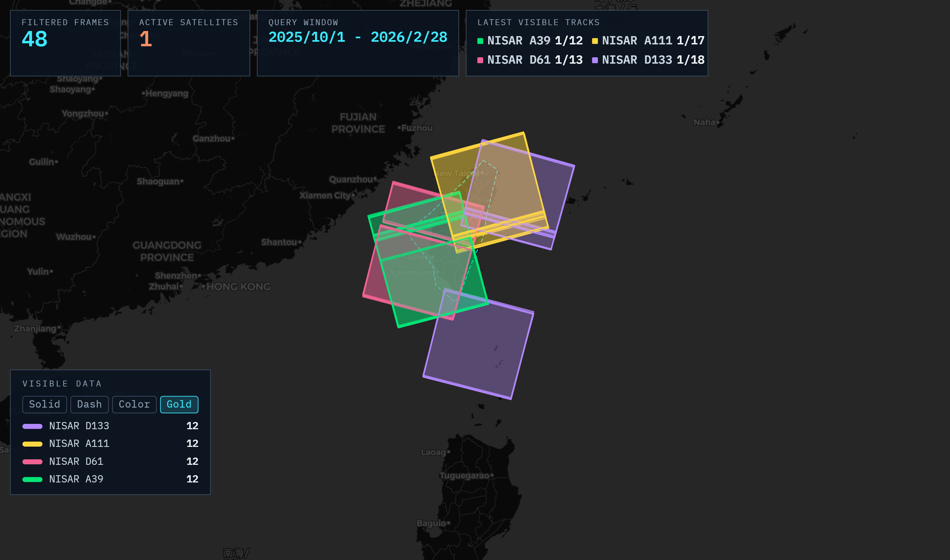Click the Shantou label on the map
The width and height of the screenshot is (950, 560).
click(279, 242)
